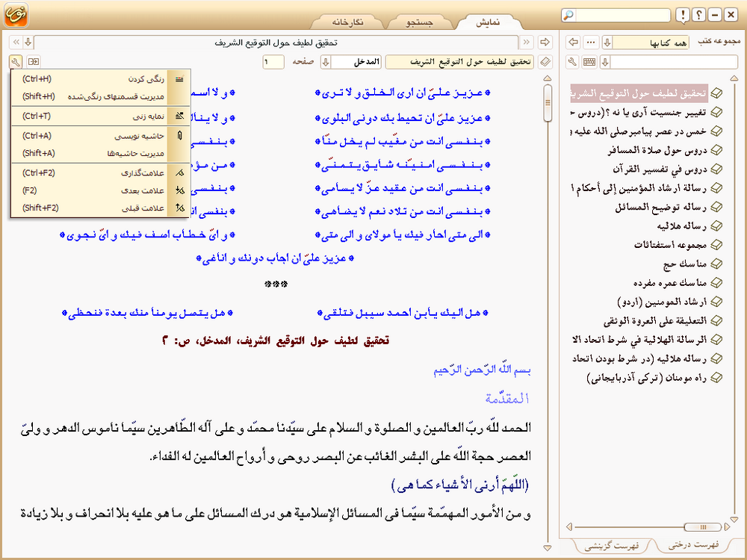747x560 pixels.
Task: Click the top search input box
Action: [622, 15]
